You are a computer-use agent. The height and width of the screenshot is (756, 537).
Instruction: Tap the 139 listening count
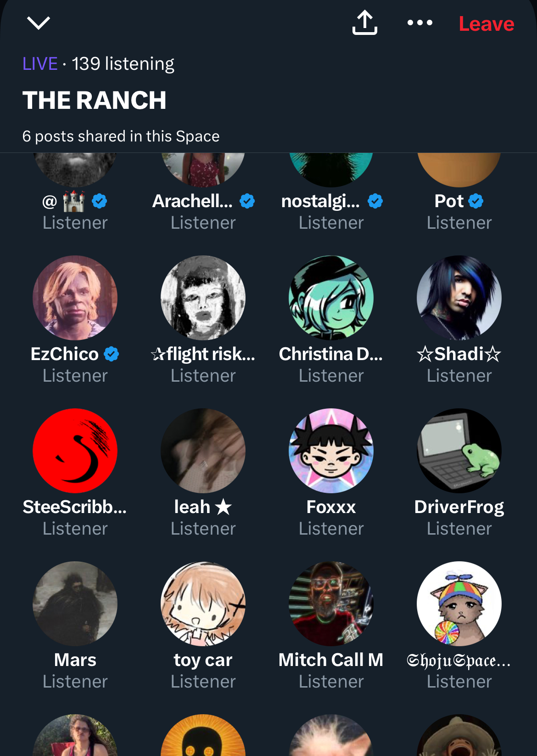(123, 64)
